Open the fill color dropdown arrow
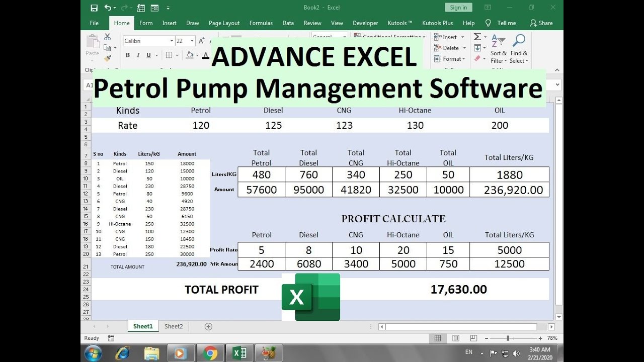The width and height of the screenshot is (644, 362). (198, 55)
